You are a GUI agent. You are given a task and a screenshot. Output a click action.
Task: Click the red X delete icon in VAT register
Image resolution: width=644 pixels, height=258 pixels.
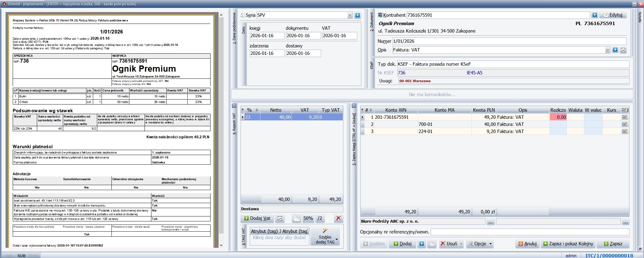point(338,218)
